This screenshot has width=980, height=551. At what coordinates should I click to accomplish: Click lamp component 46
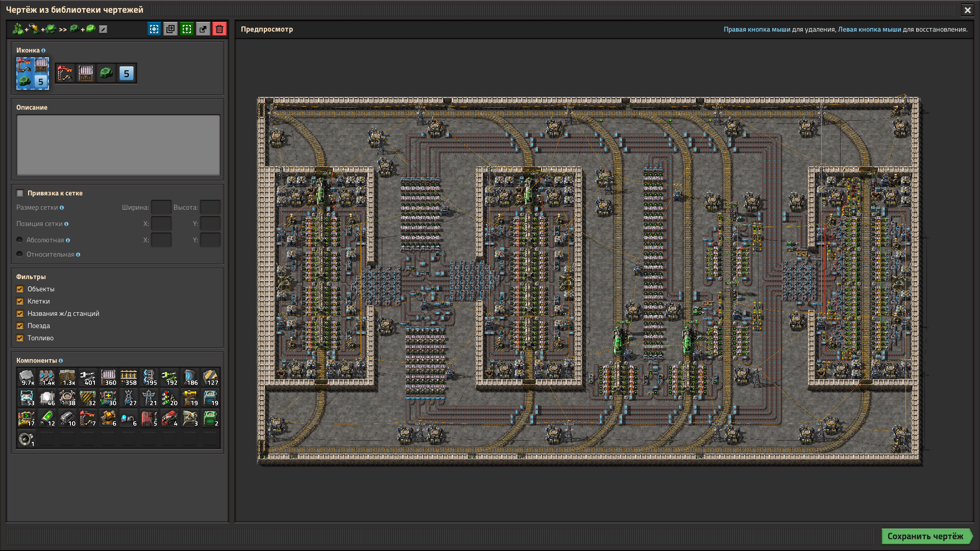pos(47,398)
